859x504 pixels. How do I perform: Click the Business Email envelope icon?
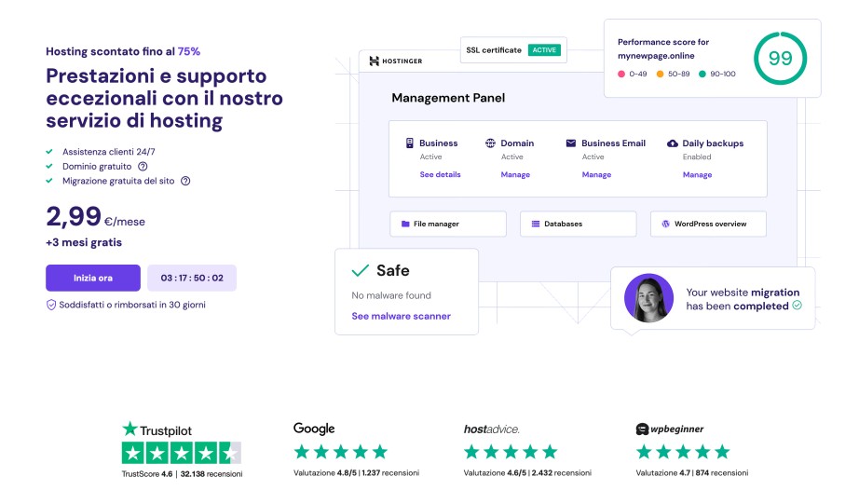[x=571, y=143]
